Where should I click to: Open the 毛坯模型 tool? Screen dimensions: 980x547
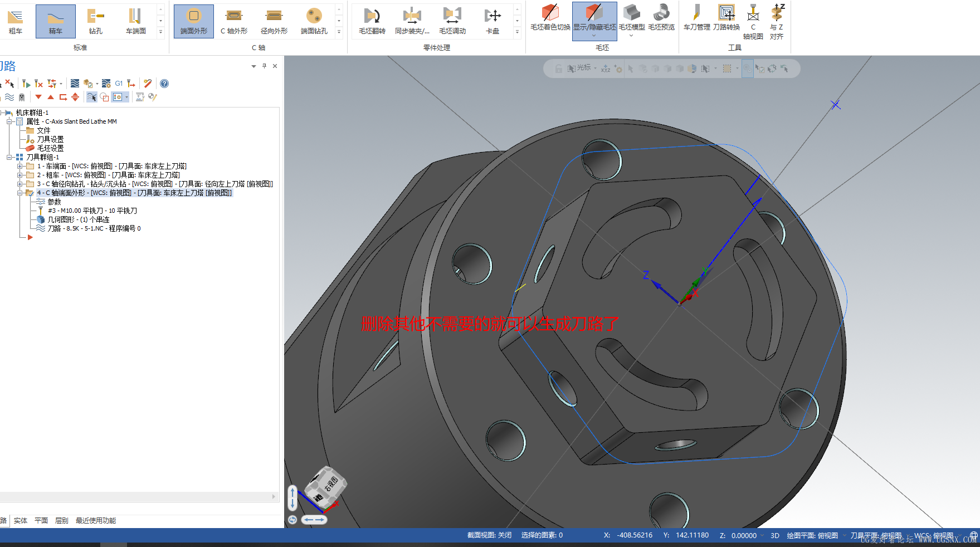(x=632, y=17)
